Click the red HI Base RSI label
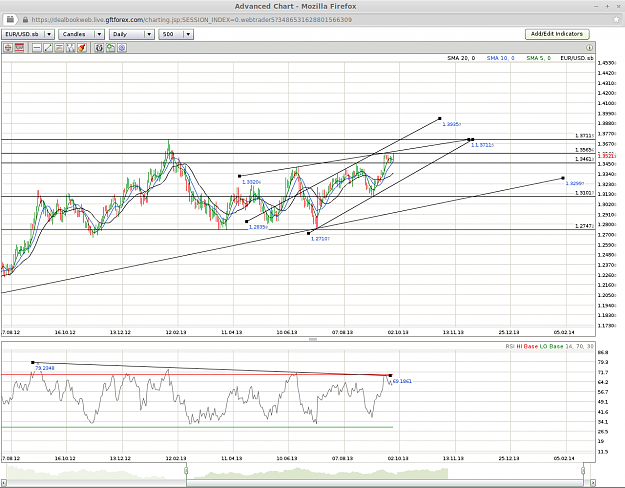 (527, 346)
